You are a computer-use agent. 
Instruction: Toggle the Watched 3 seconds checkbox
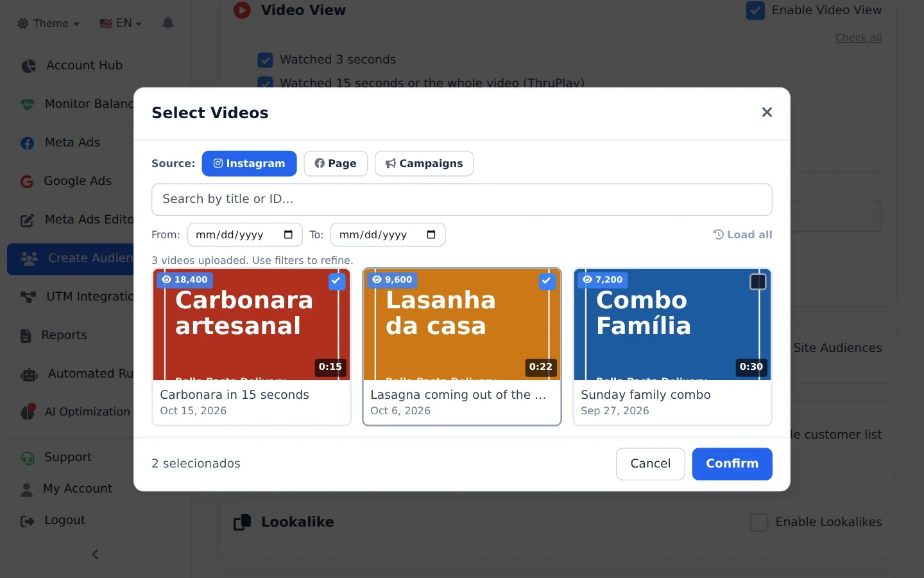(x=265, y=60)
